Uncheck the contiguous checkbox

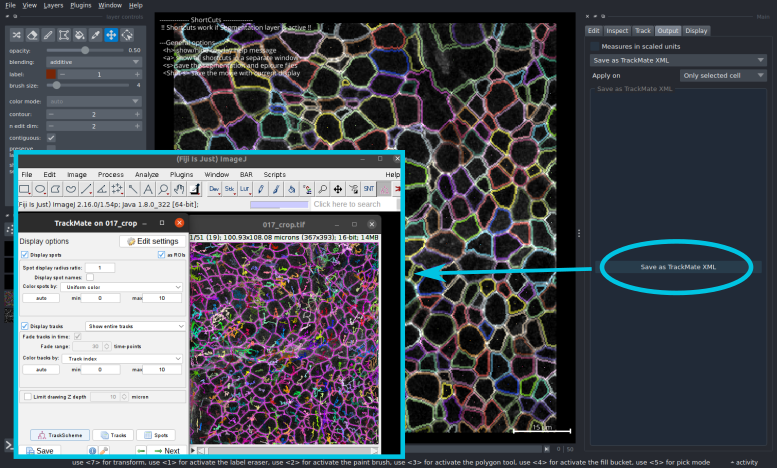point(51,137)
